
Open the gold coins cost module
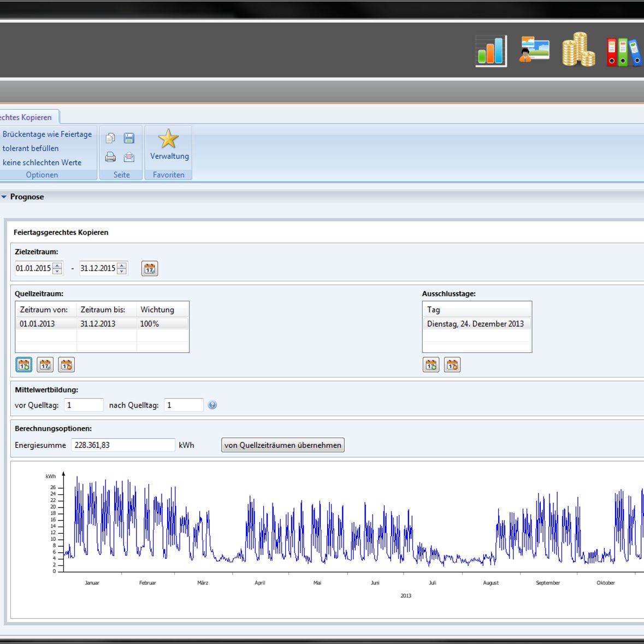[x=578, y=49]
